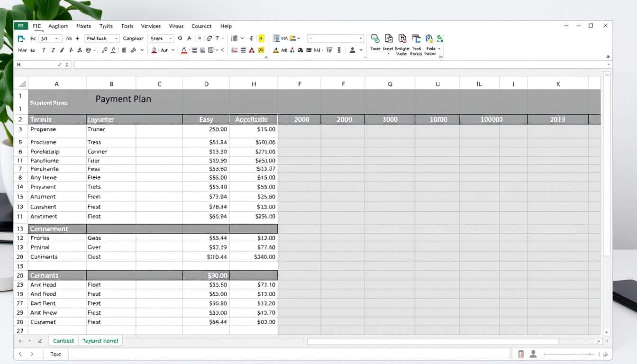Click next arrow in bottom status bar
This screenshot has height=364, width=637.
32,354
